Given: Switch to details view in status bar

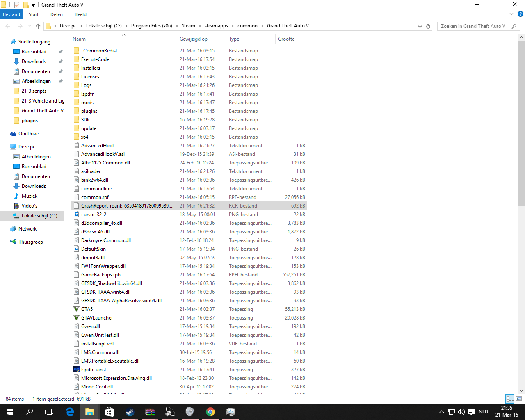Looking at the screenshot, I should click(510, 399).
